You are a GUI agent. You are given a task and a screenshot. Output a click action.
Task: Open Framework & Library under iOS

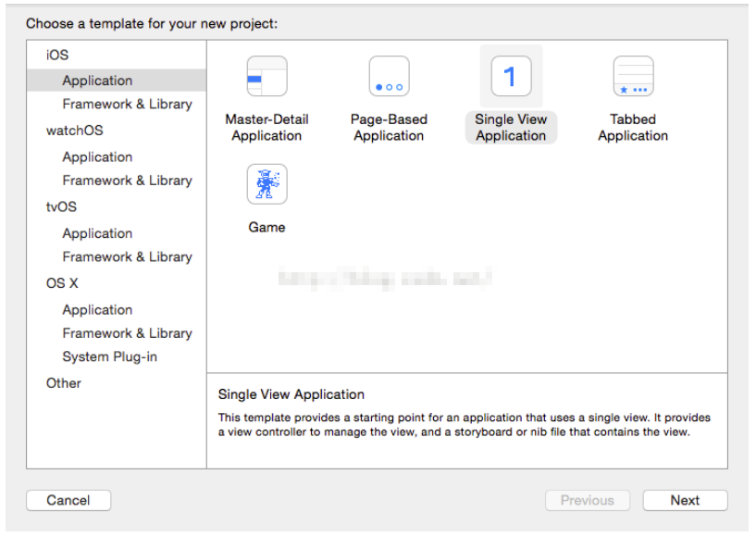(x=127, y=105)
